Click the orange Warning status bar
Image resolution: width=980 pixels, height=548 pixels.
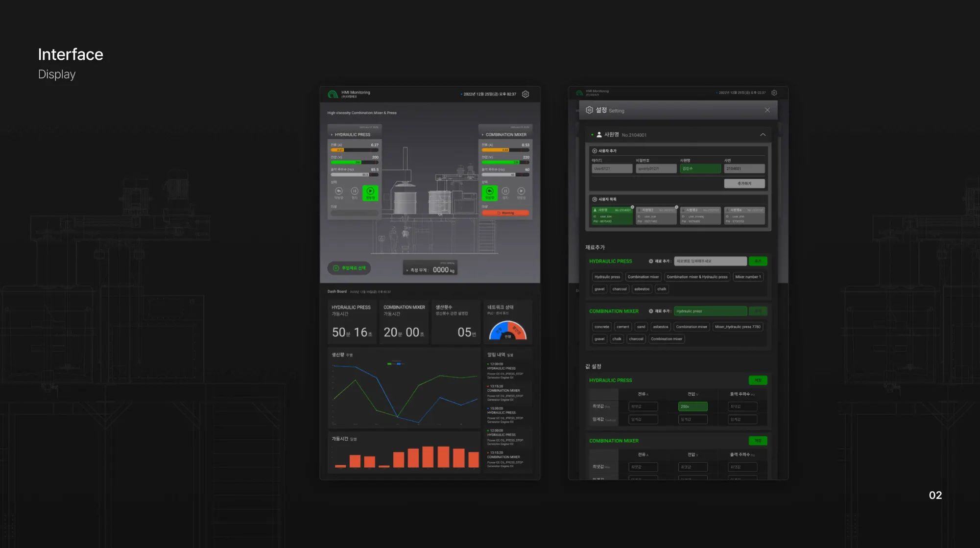point(505,213)
